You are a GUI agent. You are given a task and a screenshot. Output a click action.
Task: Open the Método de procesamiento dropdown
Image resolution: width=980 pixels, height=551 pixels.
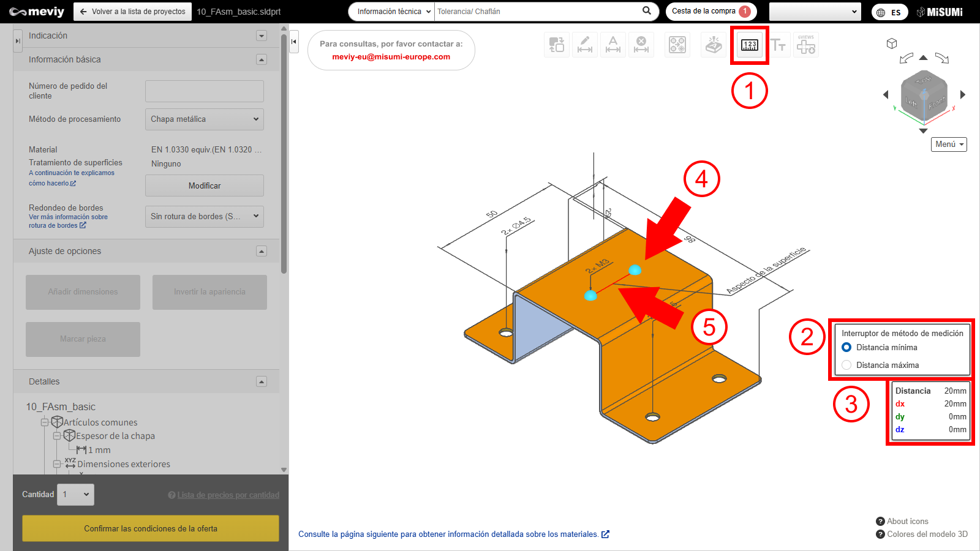204,119
